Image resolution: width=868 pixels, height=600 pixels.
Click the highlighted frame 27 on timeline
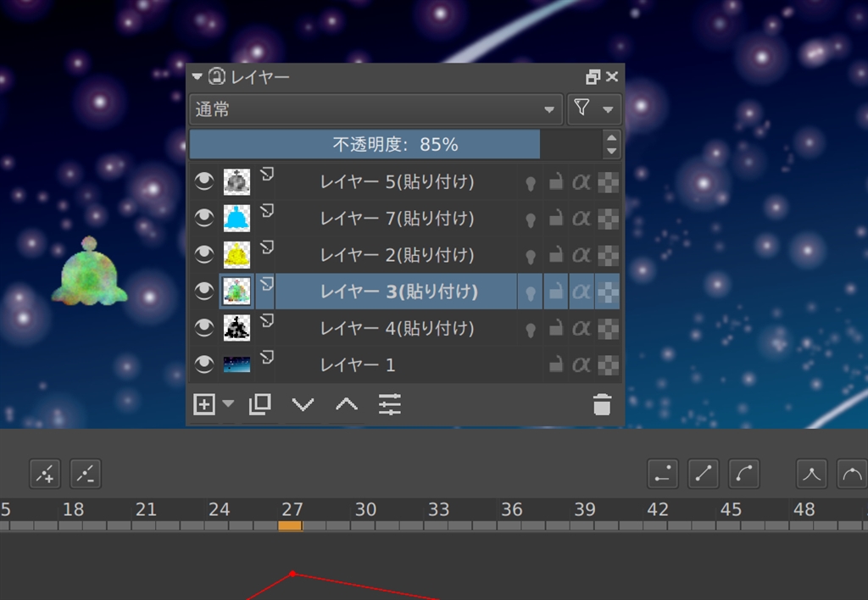click(290, 525)
